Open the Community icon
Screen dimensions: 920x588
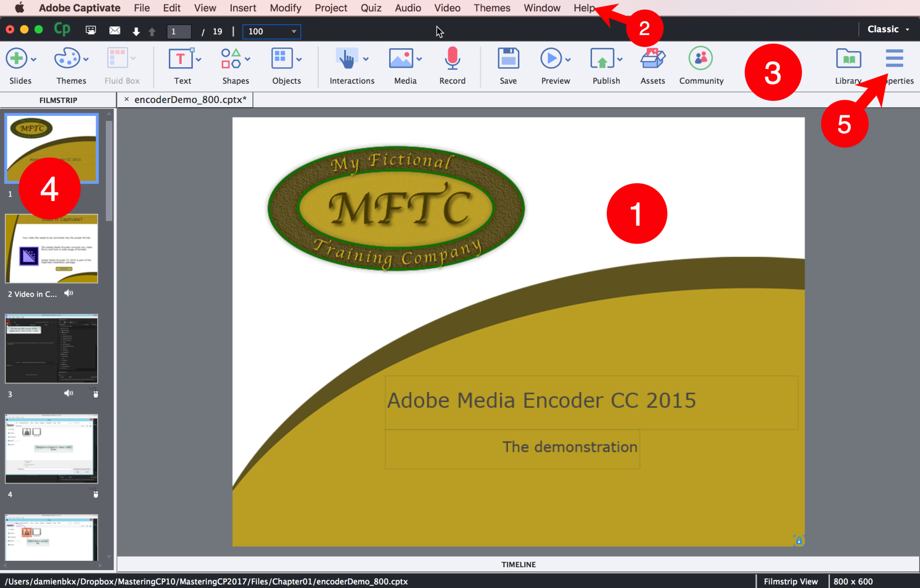701,58
